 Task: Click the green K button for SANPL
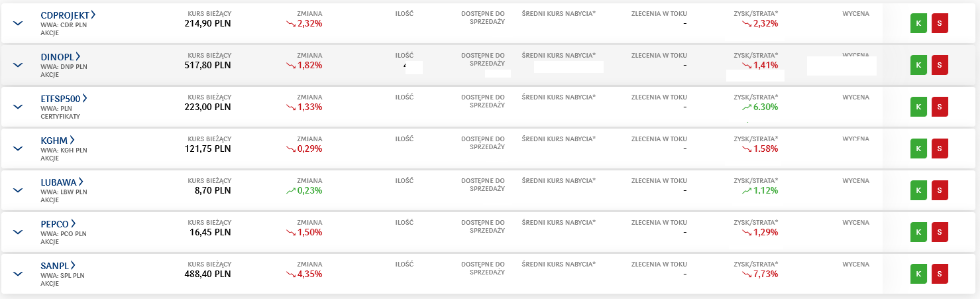click(x=918, y=273)
